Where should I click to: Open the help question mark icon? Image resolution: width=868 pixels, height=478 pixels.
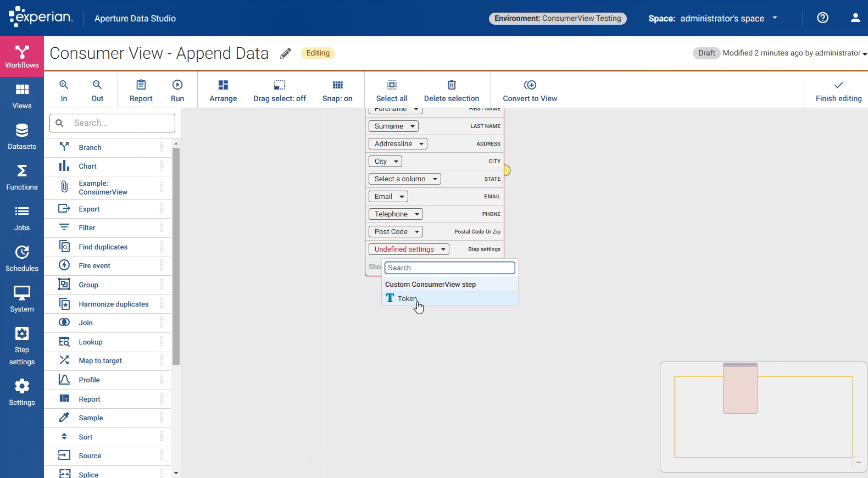coord(822,18)
